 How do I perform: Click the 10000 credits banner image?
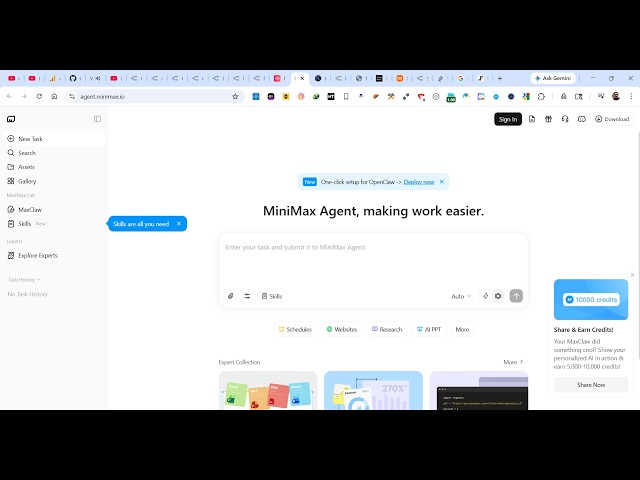(x=591, y=300)
